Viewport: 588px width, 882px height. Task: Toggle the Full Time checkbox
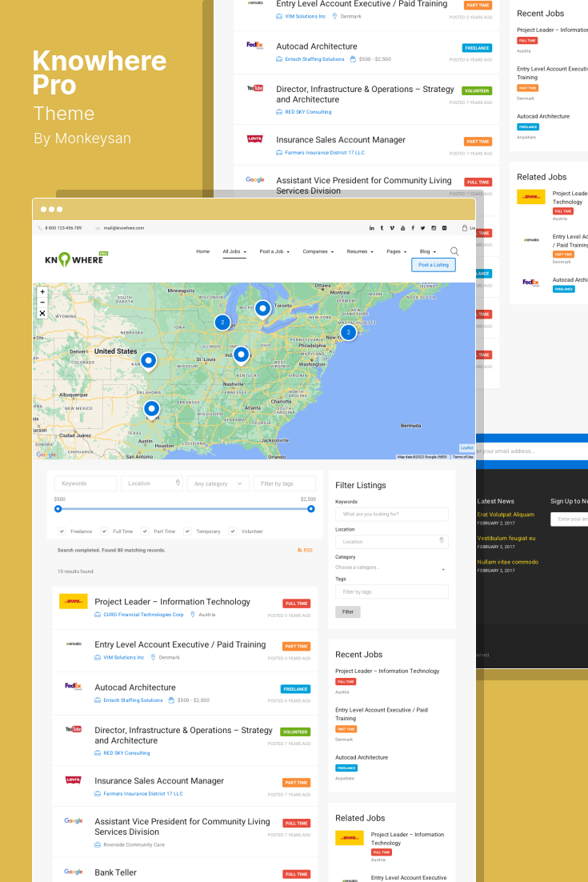[x=105, y=531]
